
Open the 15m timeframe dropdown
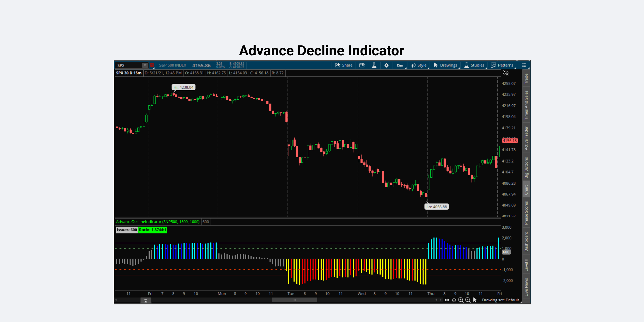tap(400, 65)
